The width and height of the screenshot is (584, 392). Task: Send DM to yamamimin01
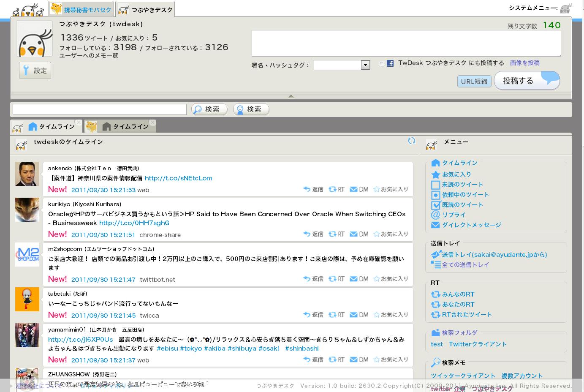click(x=359, y=359)
